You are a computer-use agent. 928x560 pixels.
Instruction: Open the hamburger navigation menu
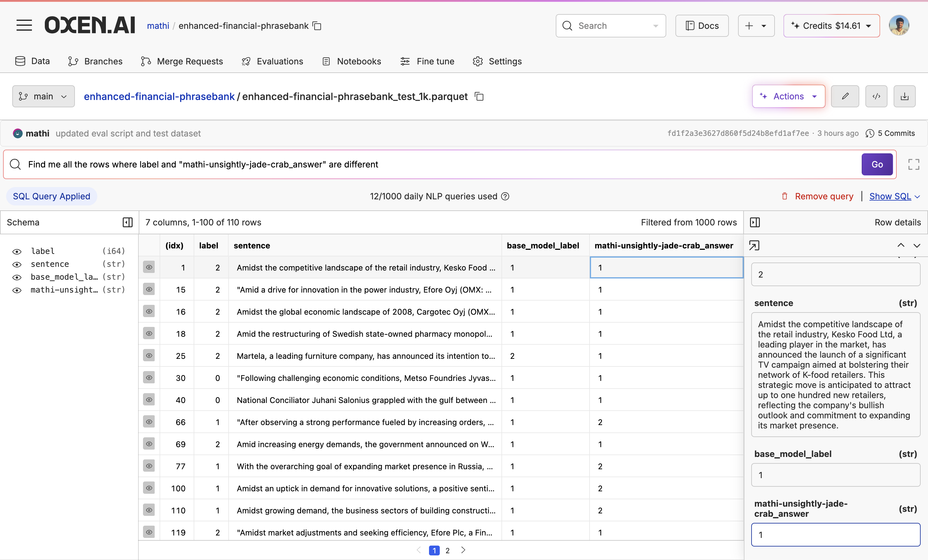pyautogui.click(x=24, y=25)
